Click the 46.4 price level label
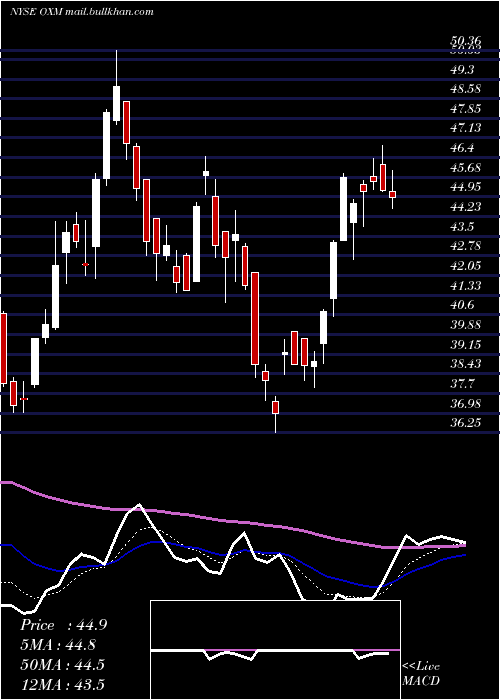This screenshot has width=500, height=700. pos(462,148)
